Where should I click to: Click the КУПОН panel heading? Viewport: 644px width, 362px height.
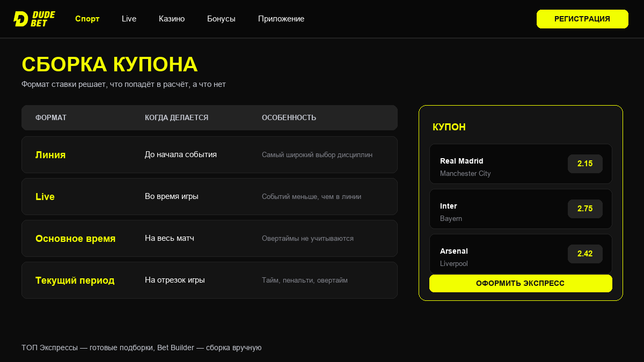(x=449, y=127)
